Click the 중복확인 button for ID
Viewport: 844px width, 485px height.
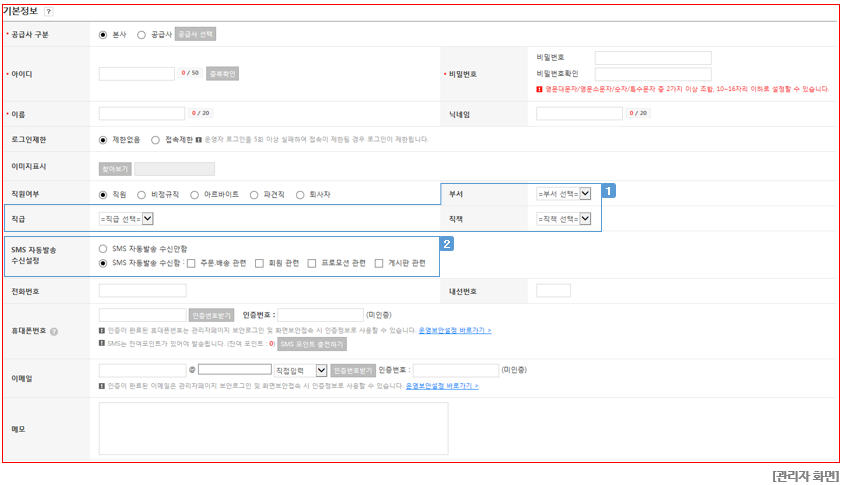(x=222, y=74)
